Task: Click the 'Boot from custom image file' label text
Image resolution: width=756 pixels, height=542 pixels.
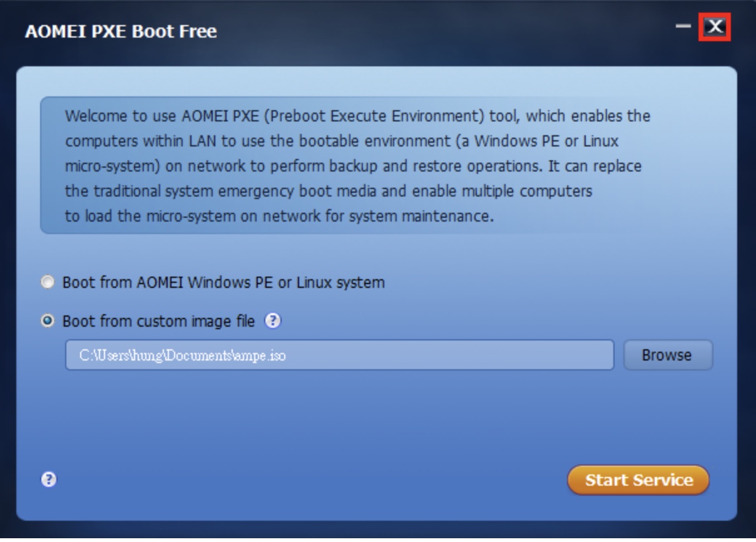Action: tap(158, 322)
